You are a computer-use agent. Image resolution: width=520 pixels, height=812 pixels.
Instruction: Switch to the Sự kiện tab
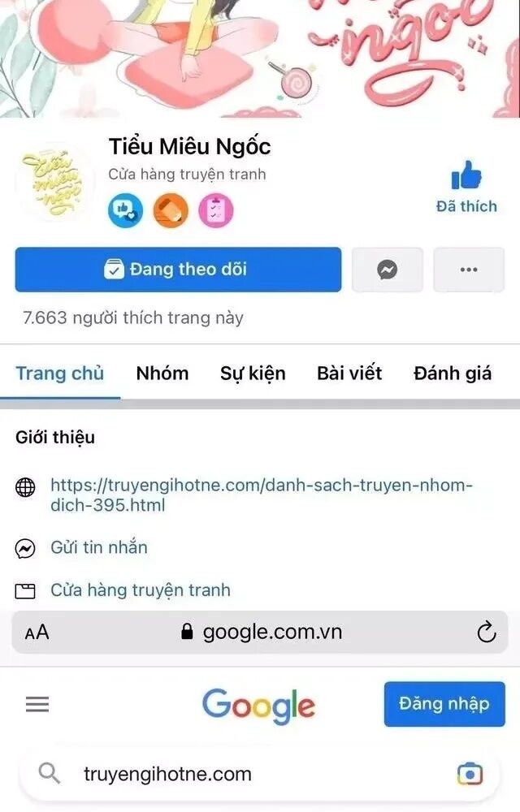[253, 374]
